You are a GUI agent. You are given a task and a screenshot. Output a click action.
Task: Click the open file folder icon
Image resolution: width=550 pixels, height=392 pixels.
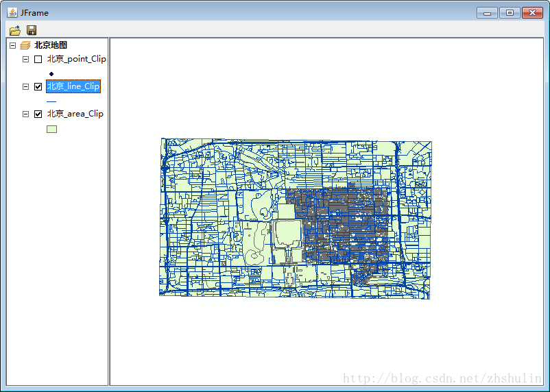point(14,30)
